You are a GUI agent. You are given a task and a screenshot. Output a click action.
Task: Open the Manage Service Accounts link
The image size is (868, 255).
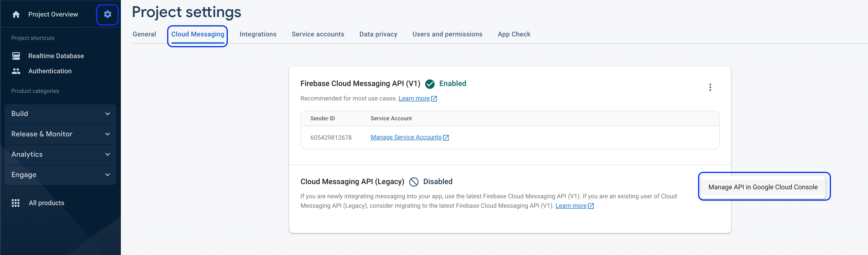[x=406, y=137]
